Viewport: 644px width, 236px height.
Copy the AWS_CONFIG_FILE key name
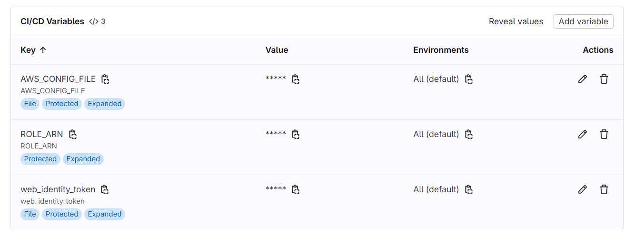105,79
